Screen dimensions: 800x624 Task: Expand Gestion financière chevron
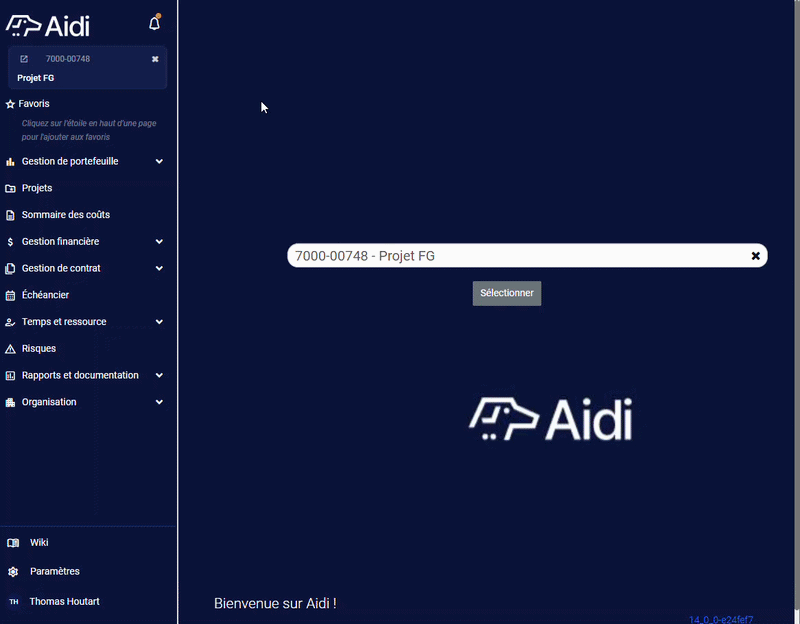tap(159, 242)
